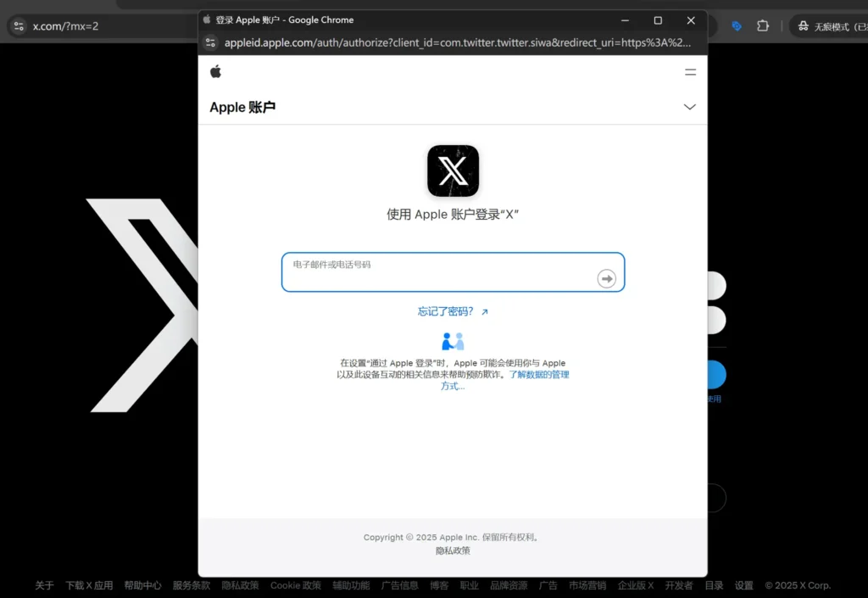This screenshot has width=868, height=598.
Task: Maximize the Apple sign-in popup window
Action: pos(658,20)
